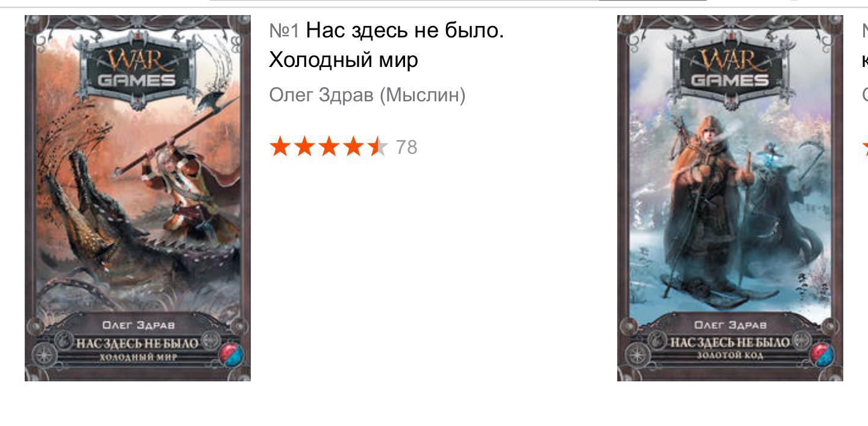This screenshot has height=426, width=868.
Task: Click the rating count 78
Action: [406, 147]
